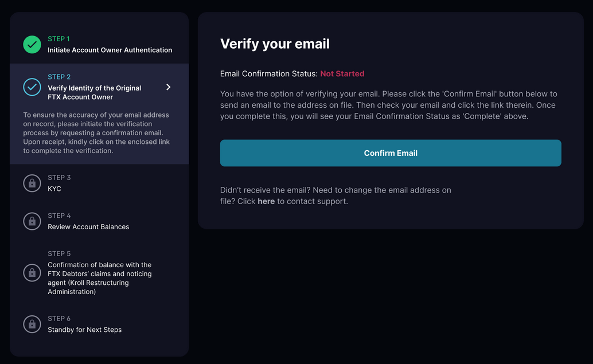Click the Not Started status text
The height and width of the screenshot is (364, 593).
(342, 73)
